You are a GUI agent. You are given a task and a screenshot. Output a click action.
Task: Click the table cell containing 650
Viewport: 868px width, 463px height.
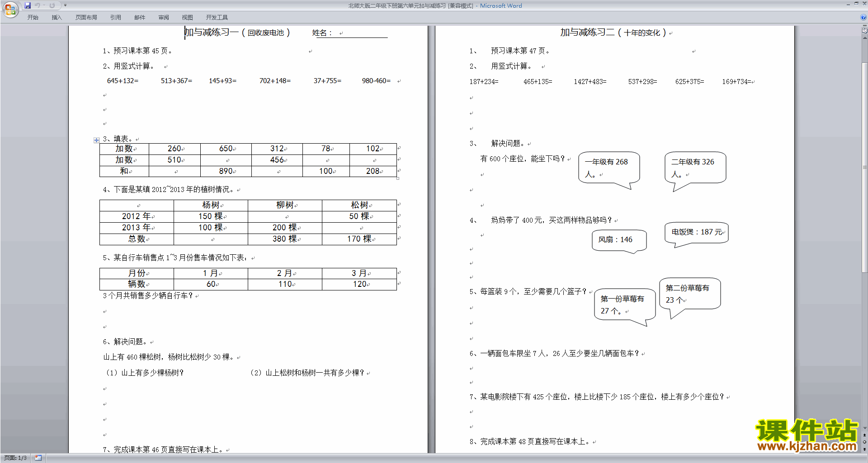coord(226,149)
